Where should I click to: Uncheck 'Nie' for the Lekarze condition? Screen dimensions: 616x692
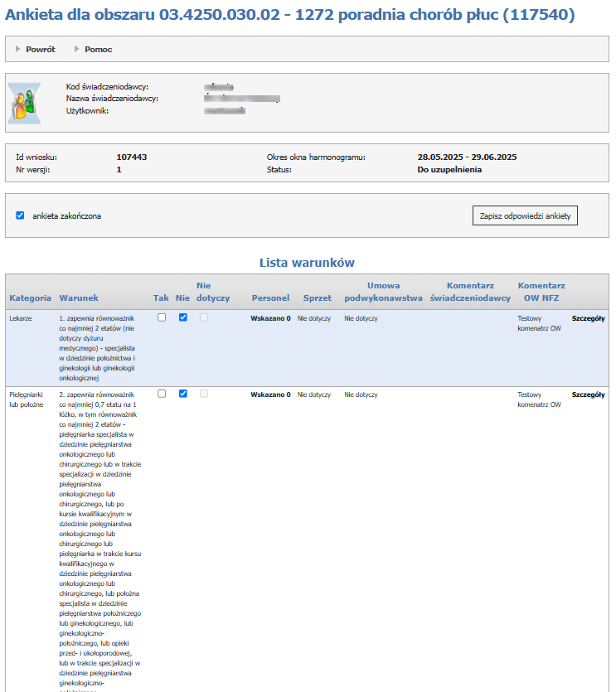click(182, 317)
